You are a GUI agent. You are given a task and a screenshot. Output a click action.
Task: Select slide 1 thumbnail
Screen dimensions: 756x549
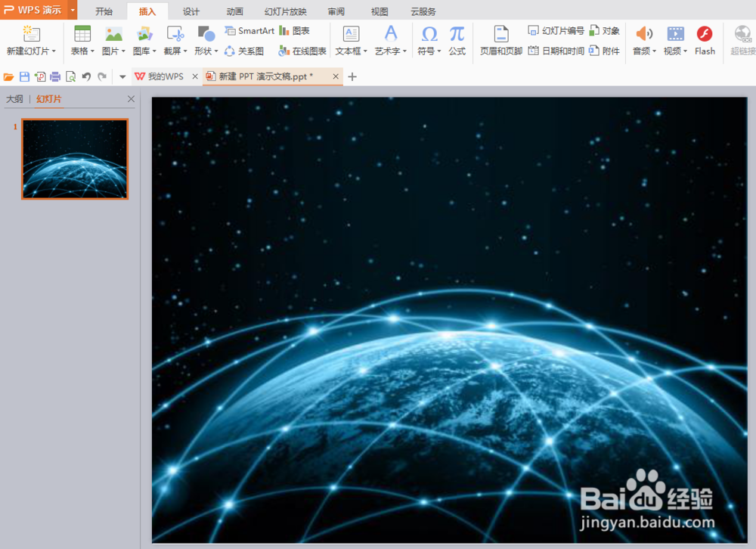point(75,159)
